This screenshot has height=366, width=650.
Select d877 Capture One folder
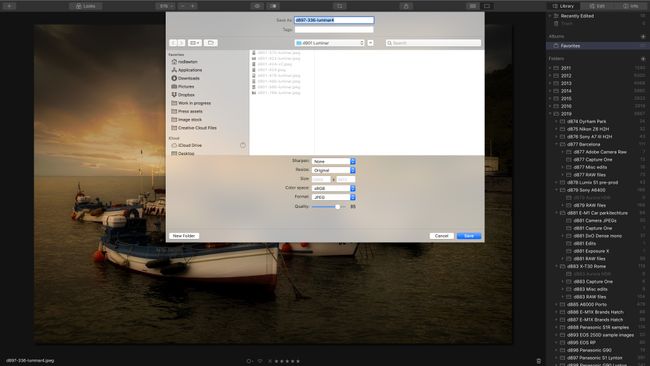(592, 160)
